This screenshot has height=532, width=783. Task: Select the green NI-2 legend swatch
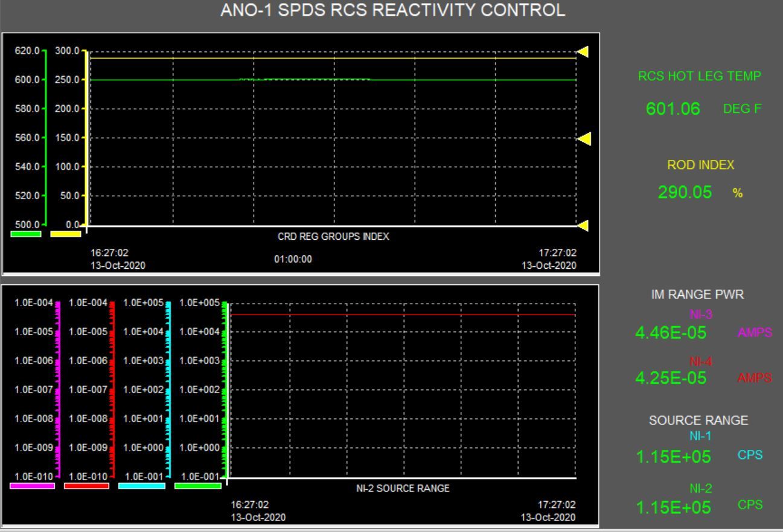[197, 486]
